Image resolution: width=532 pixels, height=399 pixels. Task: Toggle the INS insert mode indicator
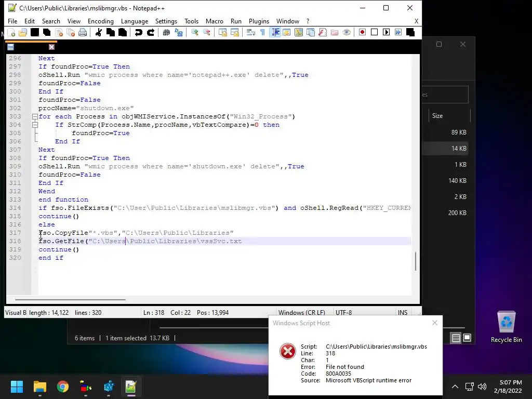[403, 312]
